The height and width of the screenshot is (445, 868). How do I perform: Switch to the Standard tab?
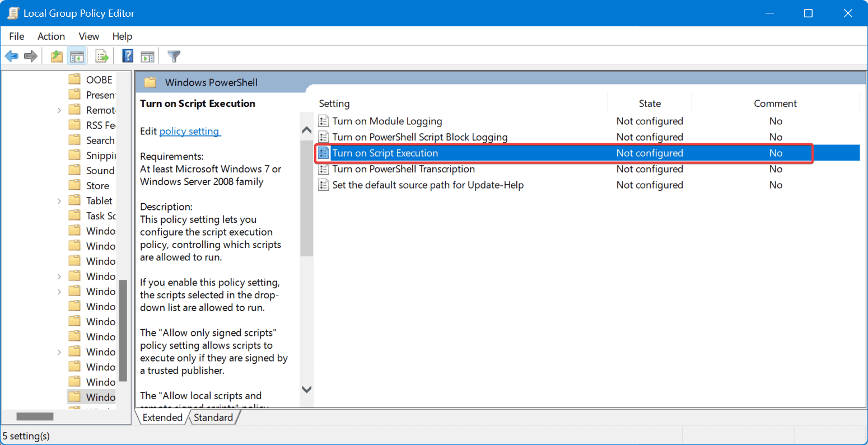pos(213,418)
